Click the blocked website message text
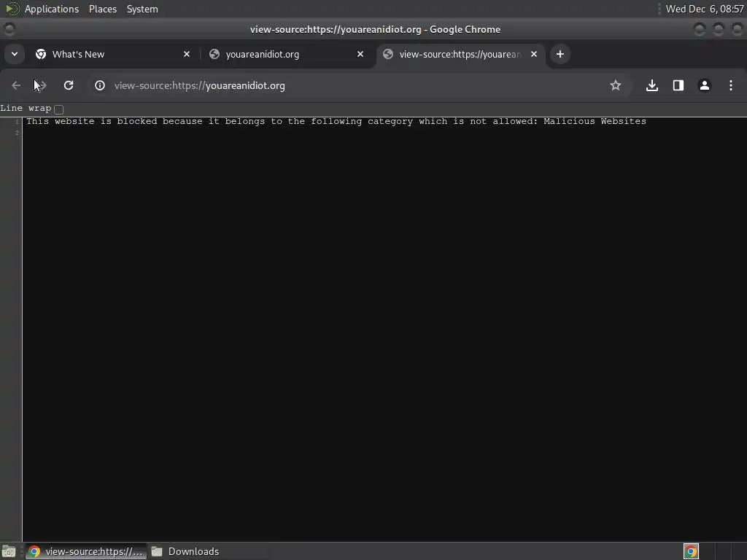Image resolution: width=747 pixels, height=560 pixels. (336, 122)
